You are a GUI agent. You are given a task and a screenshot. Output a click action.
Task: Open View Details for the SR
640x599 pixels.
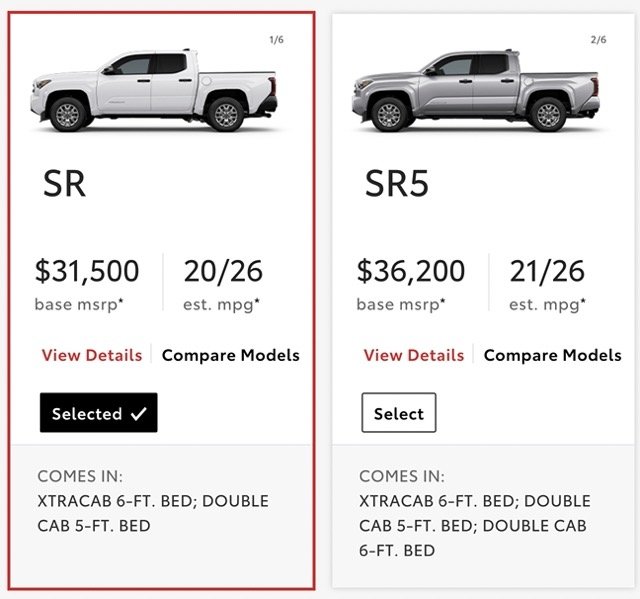click(x=92, y=355)
